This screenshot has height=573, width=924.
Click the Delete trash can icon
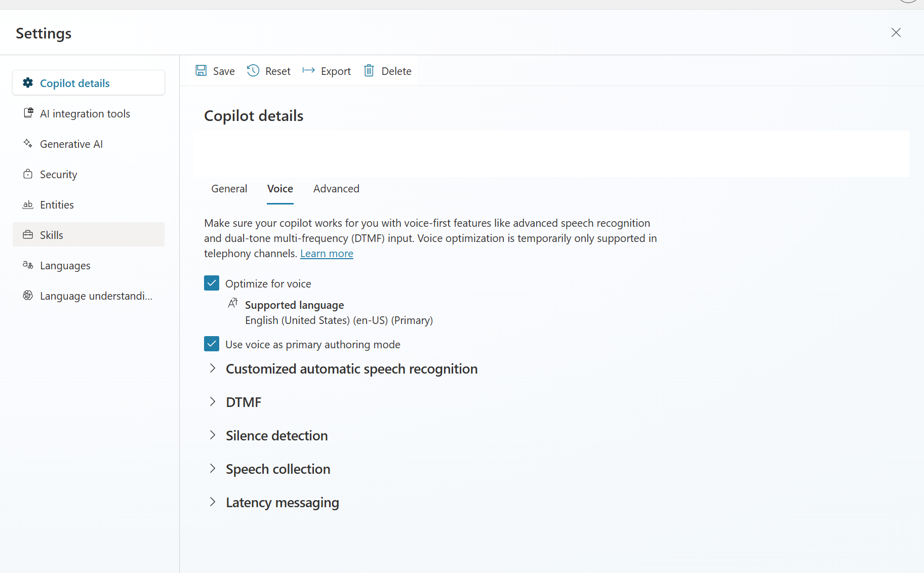click(369, 71)
